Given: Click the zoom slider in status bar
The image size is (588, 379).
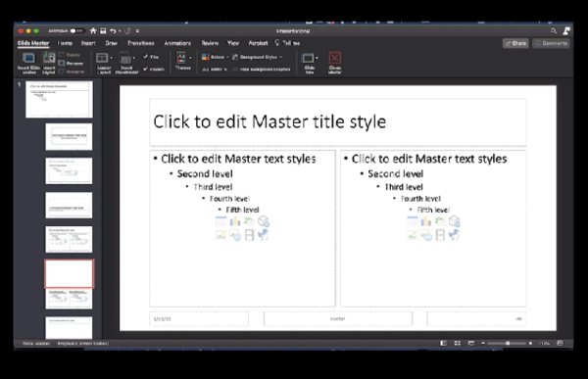Looking at the screenshot, I should (x=507, y=343).
